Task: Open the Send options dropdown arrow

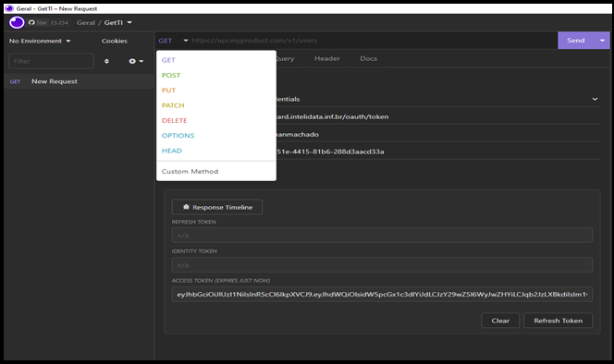Action: tap(602, 41)
